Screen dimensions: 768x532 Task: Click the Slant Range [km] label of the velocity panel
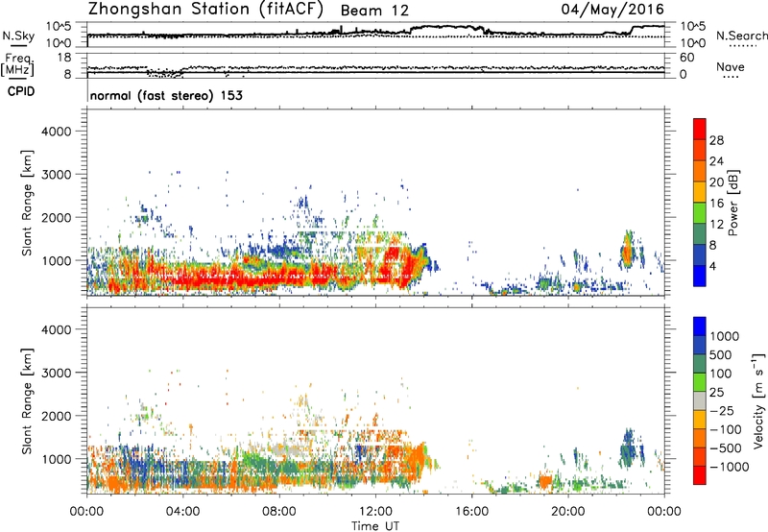[27, 401]
